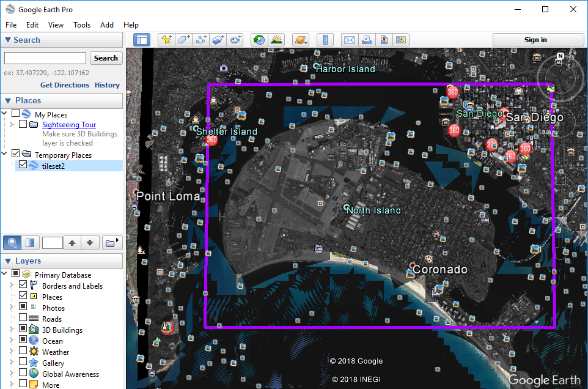Uncheck the Temporary Places checkbox
Image resolution: width=588 pixels, height=389 pixels.
[15, 154]
